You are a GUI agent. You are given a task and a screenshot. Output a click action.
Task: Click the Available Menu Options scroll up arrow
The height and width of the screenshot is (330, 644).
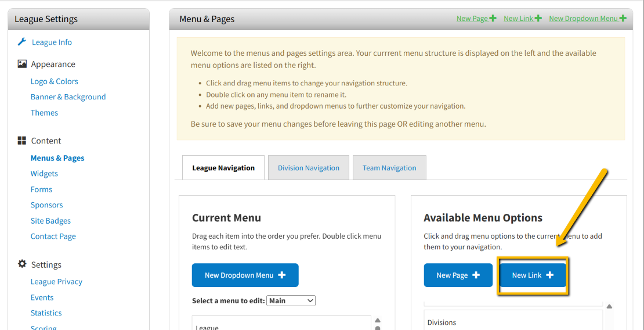coord(610,306)
